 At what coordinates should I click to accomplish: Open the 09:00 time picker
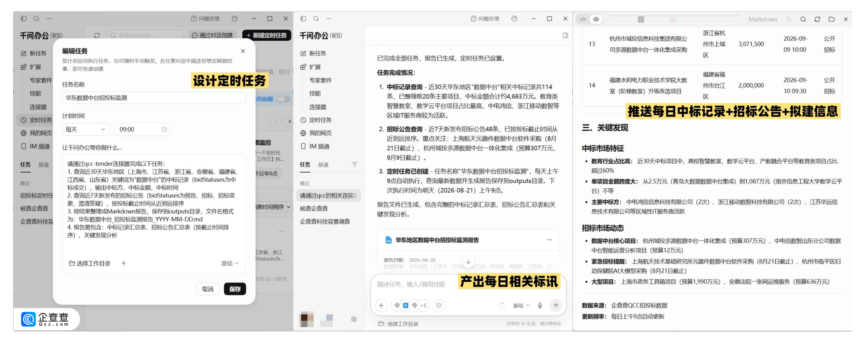(142, 130)
